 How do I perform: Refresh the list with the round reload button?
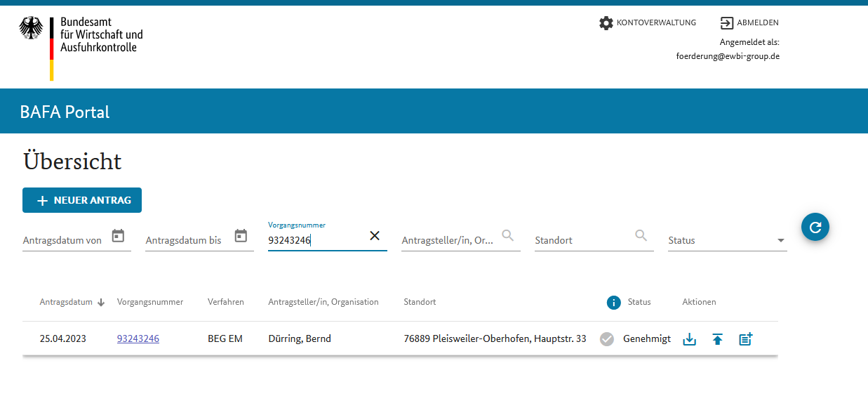point(815,227)
